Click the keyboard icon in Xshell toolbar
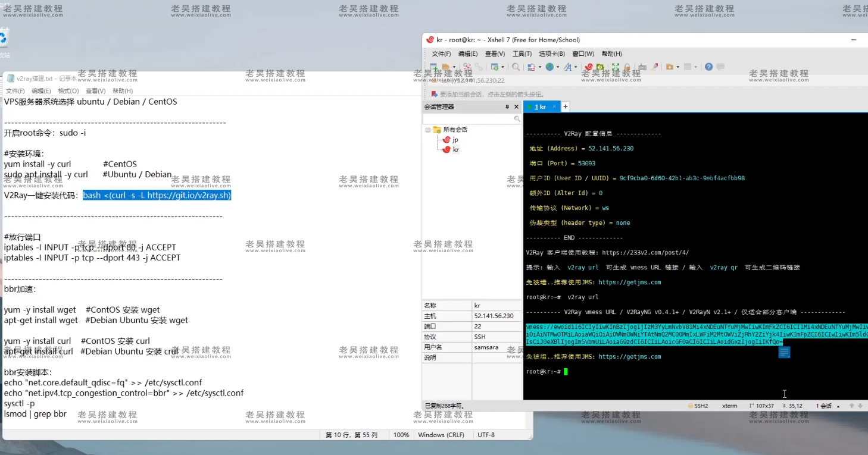This screenshot has width=868, height=455. point(642,67)
